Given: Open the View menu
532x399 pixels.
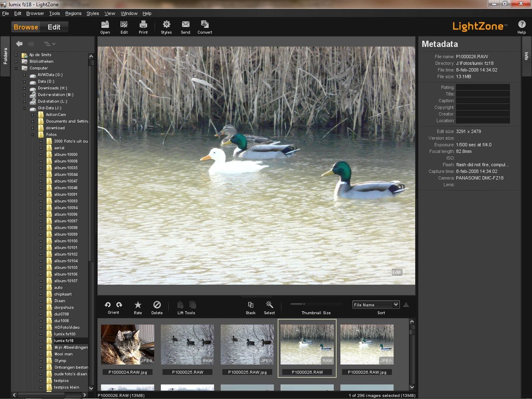Looking at the screenshot, I should pyautogui.click(x=110, y=13).
